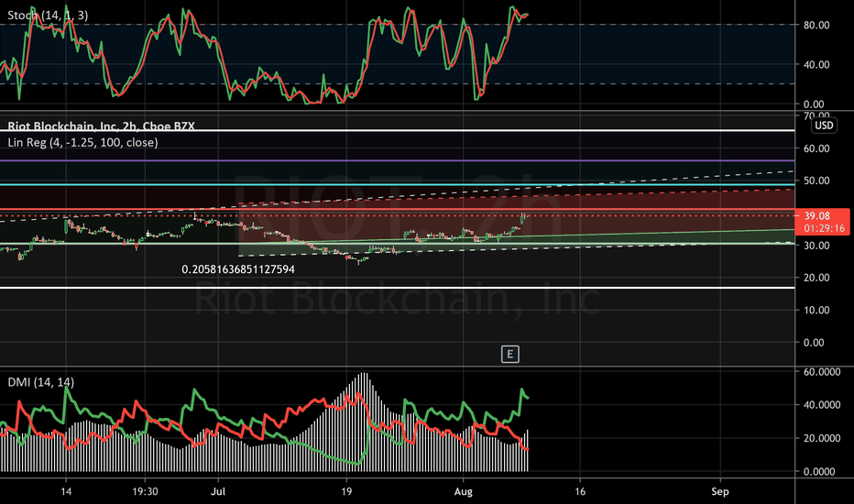The width and height of the screenshot is (854, 504).
Task: Click the earnings E marker icon
Action: pyautogui.click(x=509, y=354)
